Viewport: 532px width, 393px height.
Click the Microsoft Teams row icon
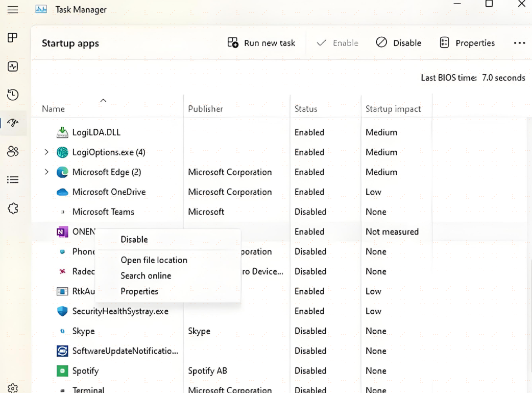click(62, 212)
